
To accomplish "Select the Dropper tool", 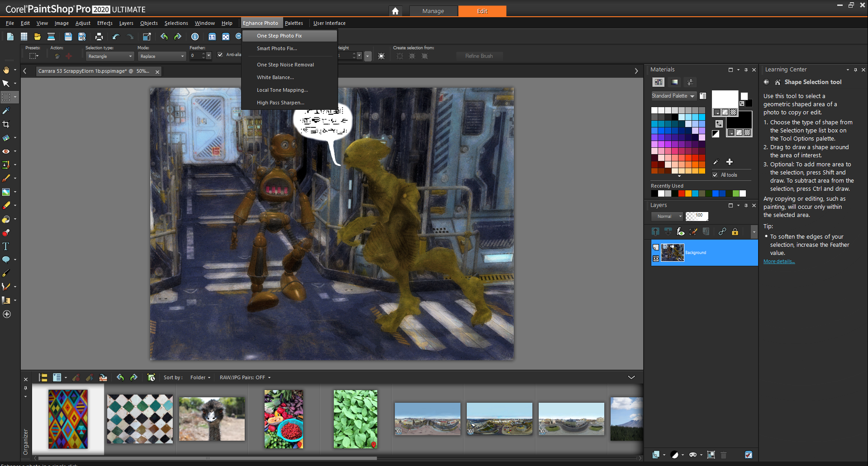I will (6, 111).
